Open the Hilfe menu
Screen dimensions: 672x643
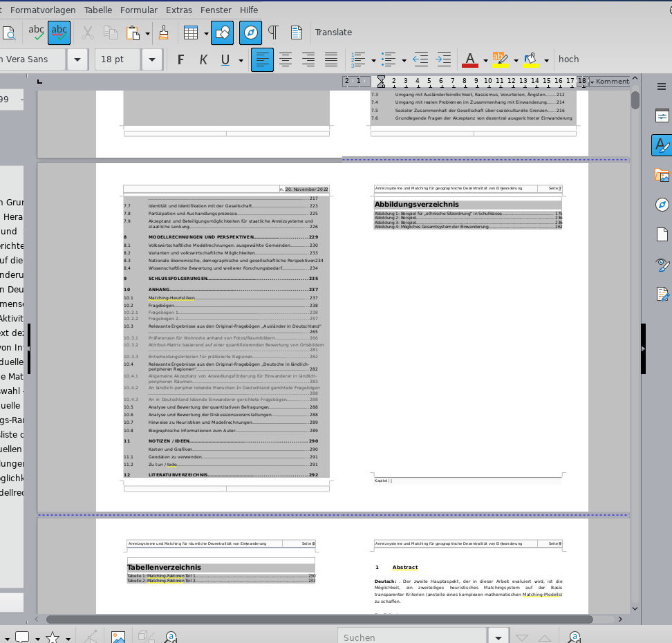pyautogui.click(x=249, y=10)
